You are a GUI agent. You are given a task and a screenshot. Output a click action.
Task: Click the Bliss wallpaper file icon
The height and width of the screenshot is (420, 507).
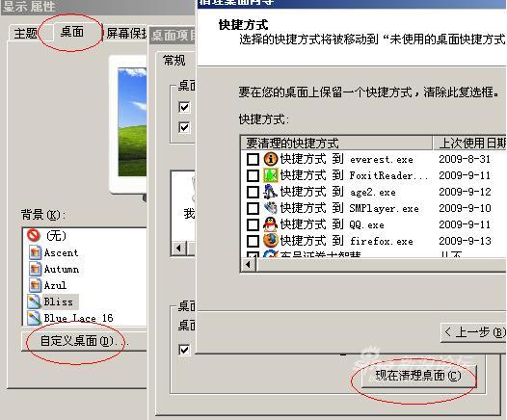click(x=35, y=302)
